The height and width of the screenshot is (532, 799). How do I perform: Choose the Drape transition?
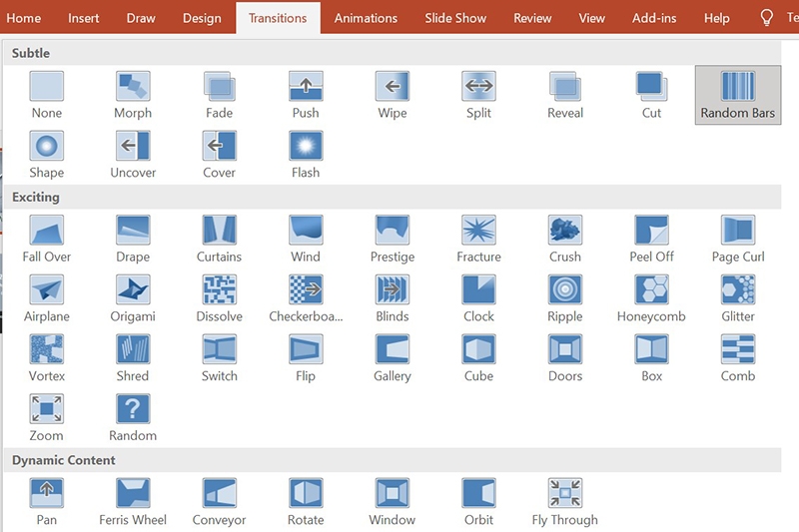(x=133, y=239)
